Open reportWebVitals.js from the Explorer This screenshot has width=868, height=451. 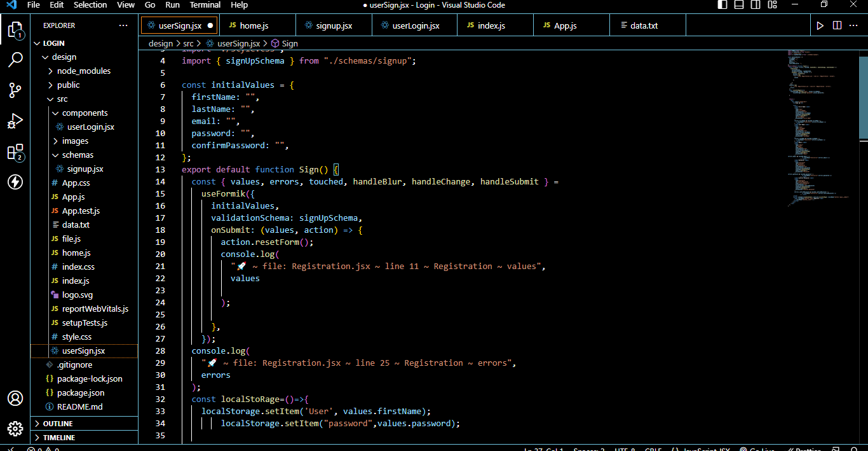(x=95, y=309)
